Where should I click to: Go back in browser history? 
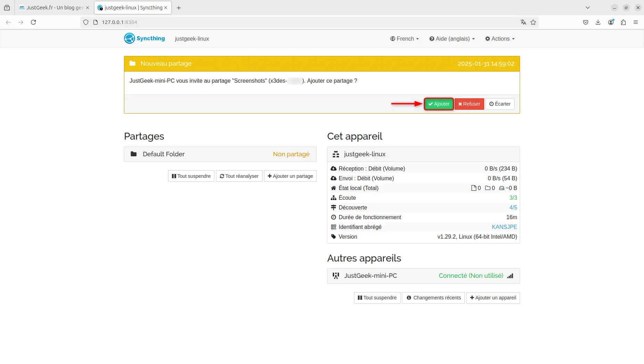[x=8, y=22]
